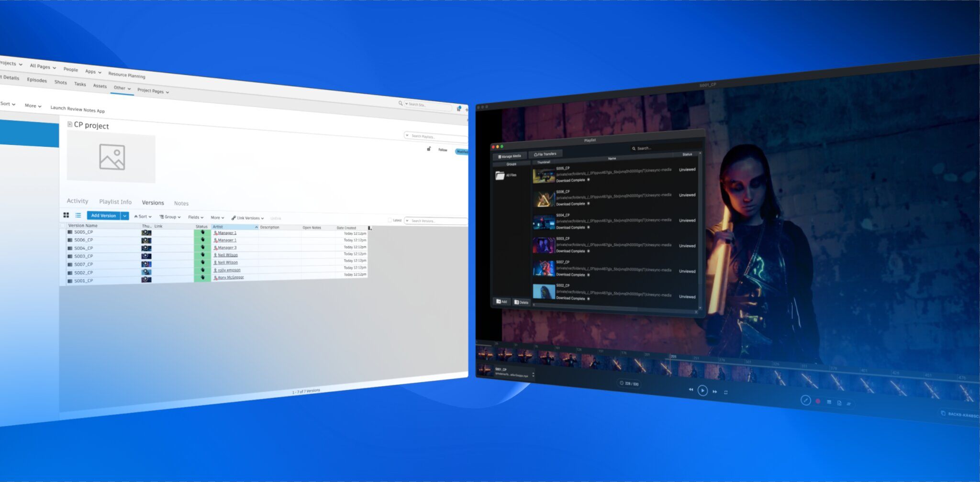Click the S001_CP play thumbnail in Versions table
The height and width of the screenshot is (482, 980).
pyautogui.click(x=146, y=280)
